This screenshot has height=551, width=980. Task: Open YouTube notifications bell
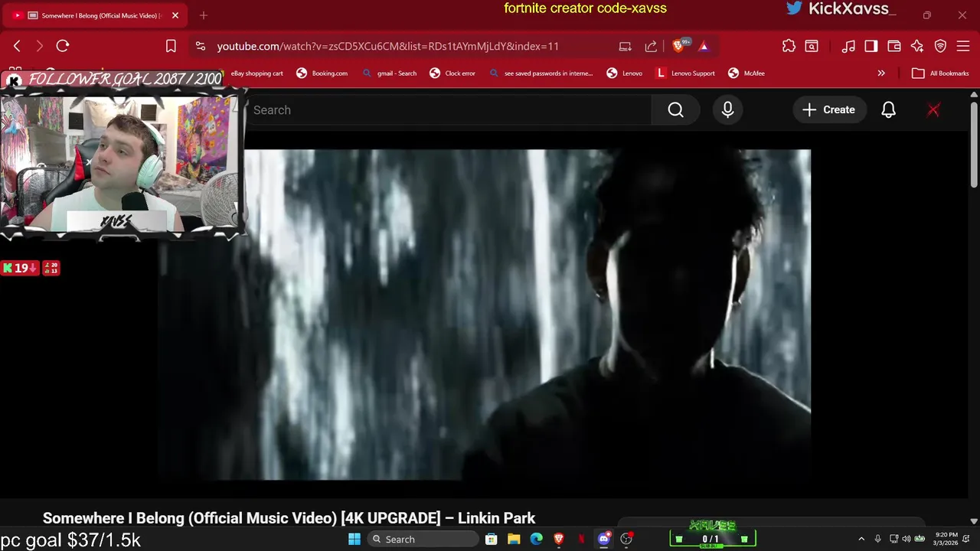tap(888, 110)
